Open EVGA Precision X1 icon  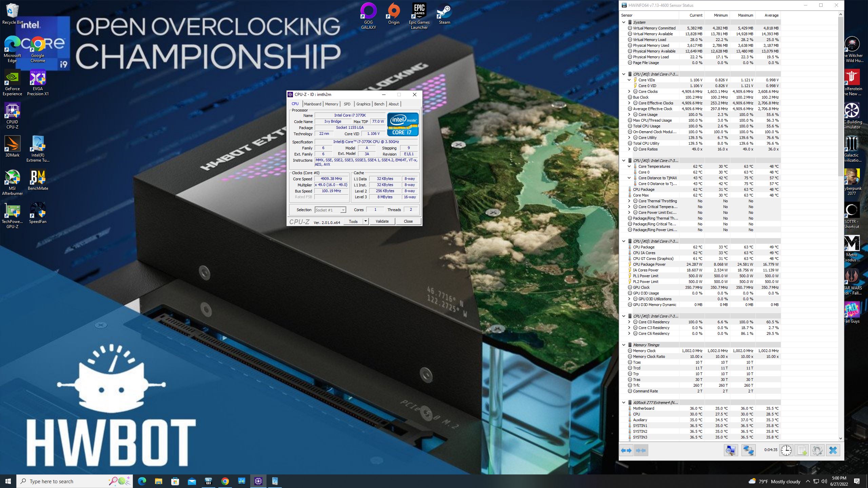(x=38, y=83)
